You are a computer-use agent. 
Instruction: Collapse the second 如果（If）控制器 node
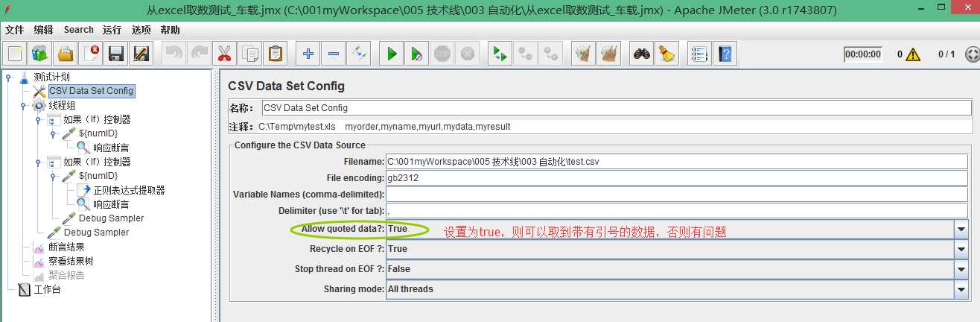tap(38, 162)
